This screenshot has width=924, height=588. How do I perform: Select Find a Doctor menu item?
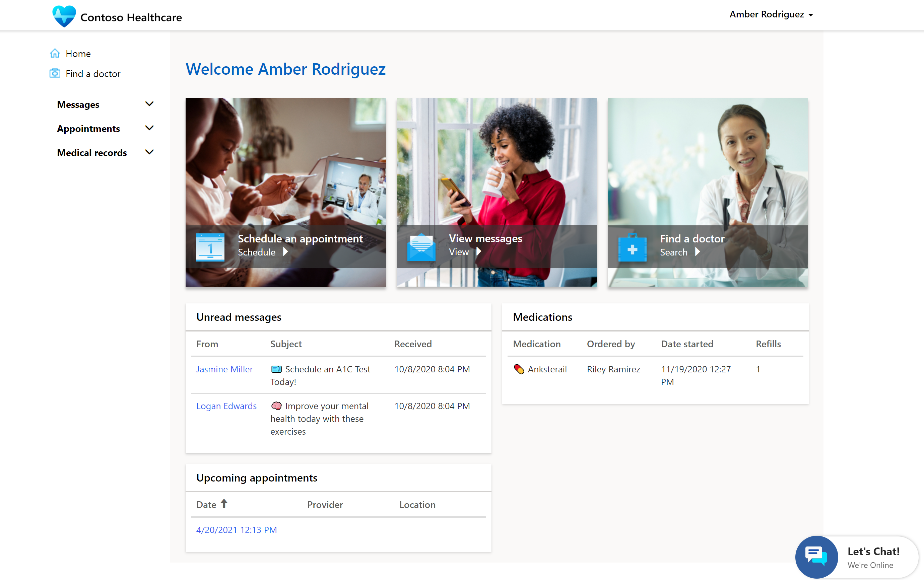tap(92, 73)
